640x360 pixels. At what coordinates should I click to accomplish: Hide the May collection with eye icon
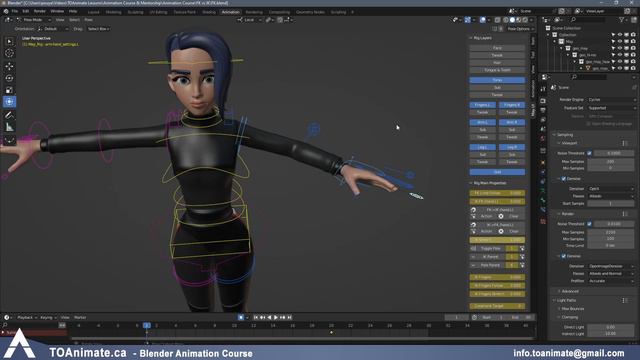point(620,42)
